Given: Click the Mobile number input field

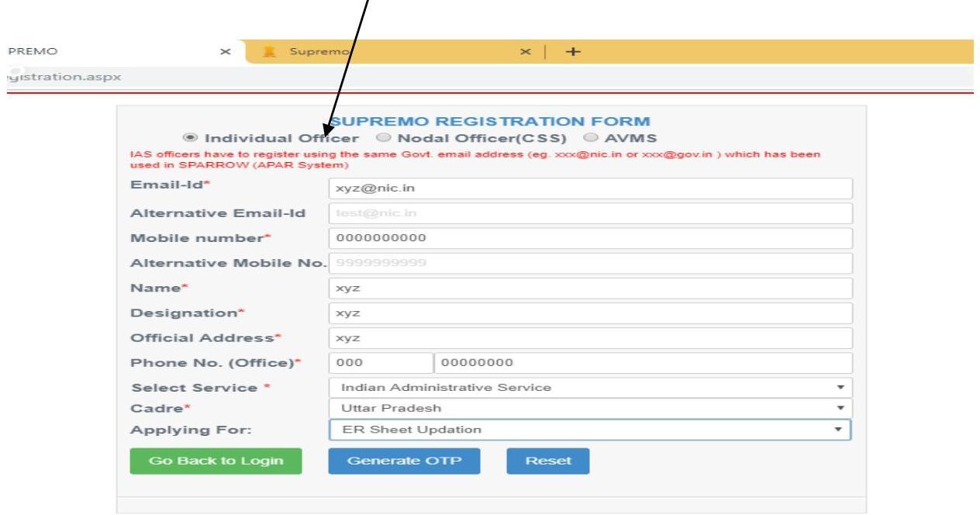Looking at the screenshot, I should tap(590, 238).
